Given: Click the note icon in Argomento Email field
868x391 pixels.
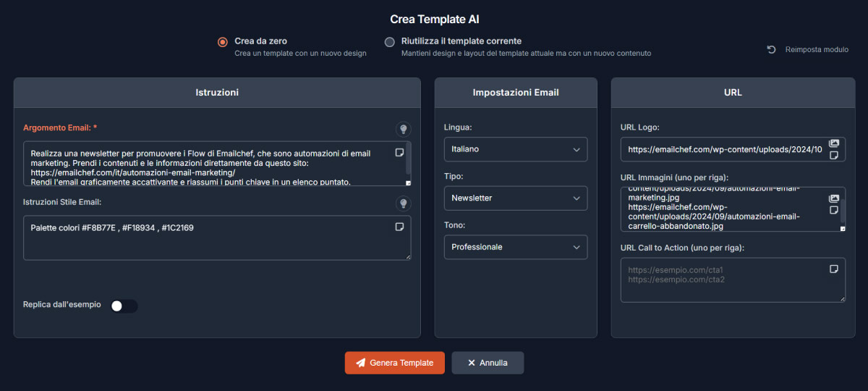Looking at the screenshot, I should coord(399,152).
